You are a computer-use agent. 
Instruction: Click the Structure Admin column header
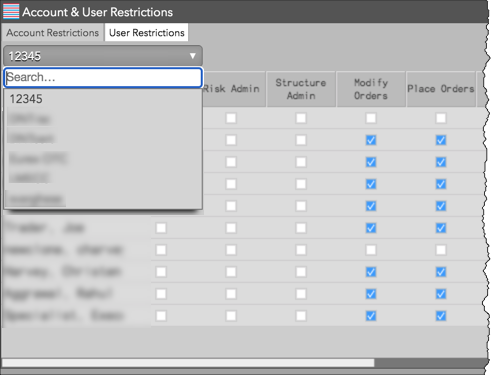coord(301,89)
